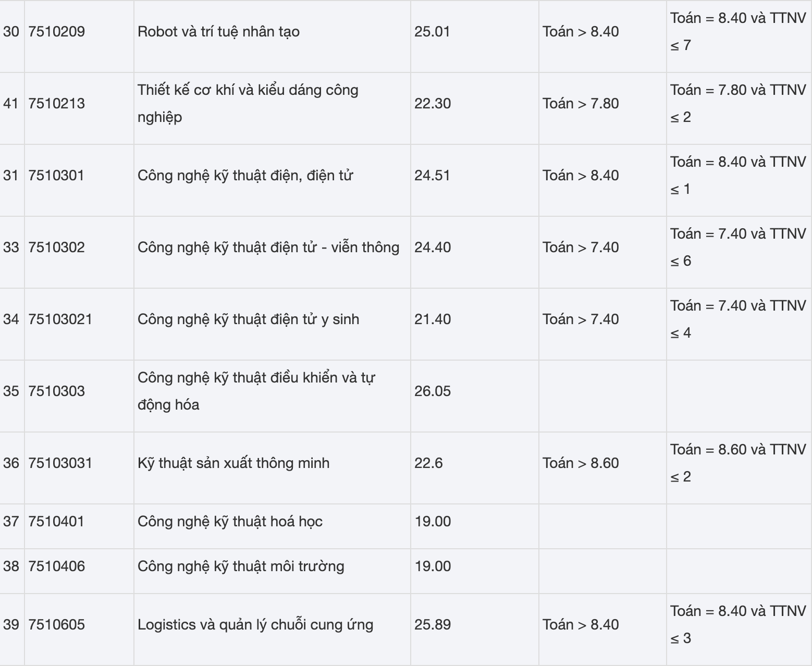Select 'Logistics và quản lý chuỗi cung ứng'
Image resolution: width=812 pixels, height=666 pixels.
pos(255,625)
